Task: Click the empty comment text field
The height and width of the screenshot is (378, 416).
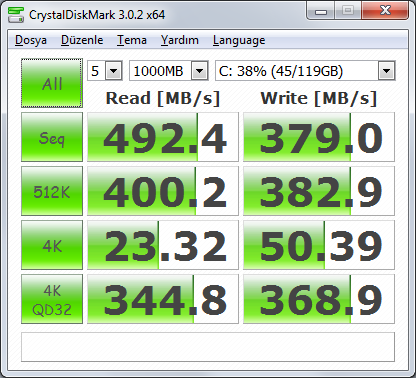Action: 208,347
